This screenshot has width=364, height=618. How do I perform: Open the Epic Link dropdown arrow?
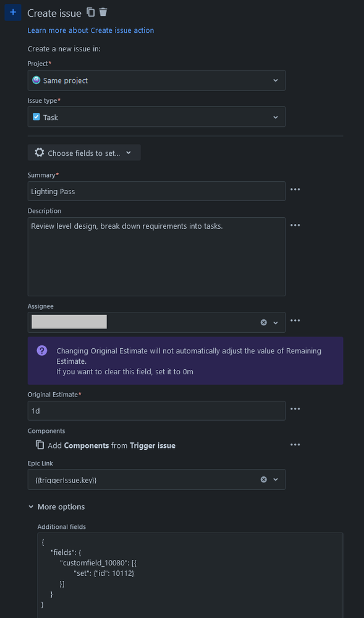point(276,479)
